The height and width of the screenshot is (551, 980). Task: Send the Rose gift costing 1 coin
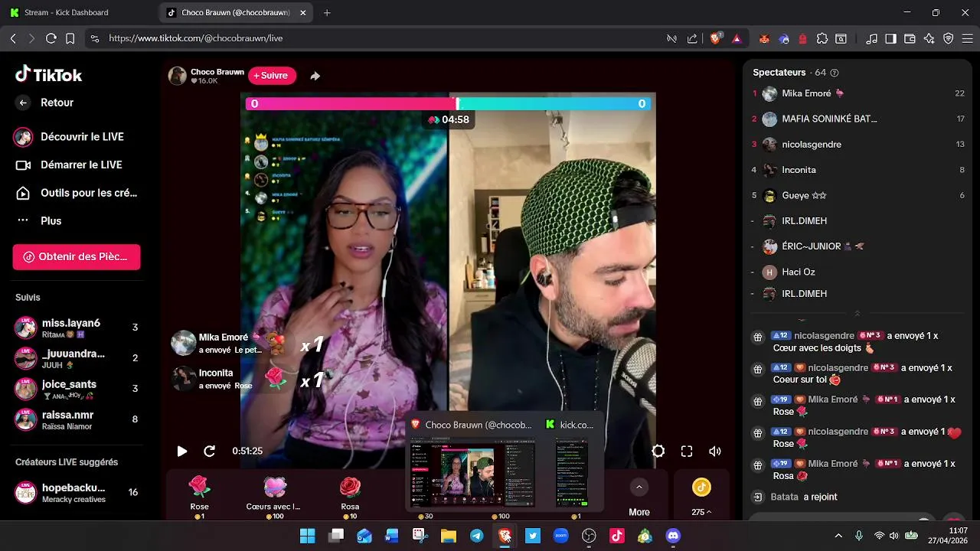(x=199, y=497)
